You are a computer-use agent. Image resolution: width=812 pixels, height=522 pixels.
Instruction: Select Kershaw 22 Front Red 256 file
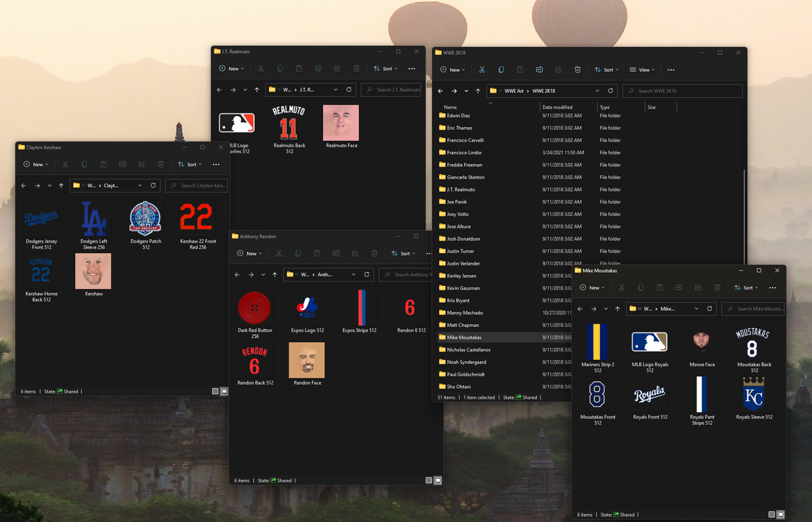click(x=198, y=225)
